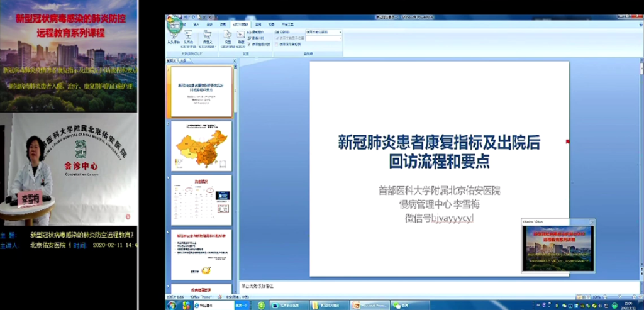The image size is (644, 310).
Task: Open the folder window in taskbar
Action: point(329,306)
